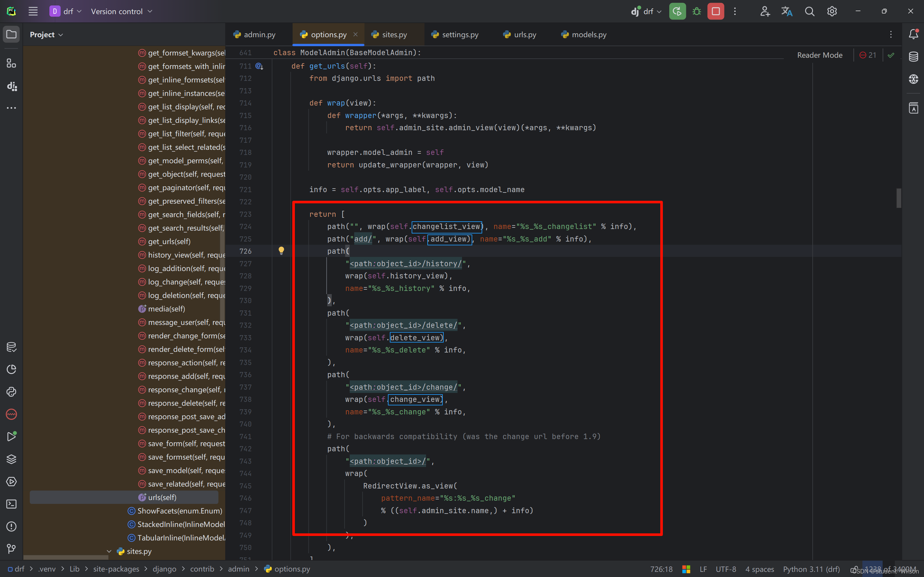Screen dimensions: 924x577
Task: Click the Python 3.11 (drf) interpreter
Action: point(811,569)
